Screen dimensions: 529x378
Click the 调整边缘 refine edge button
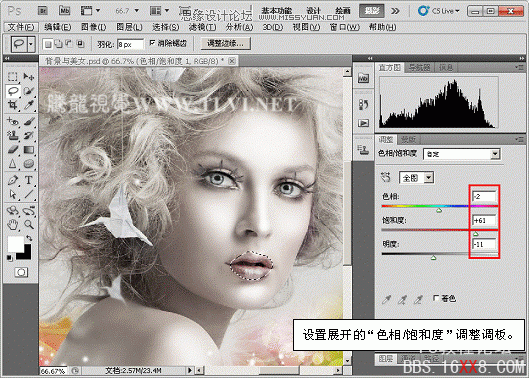tap(225, 43)
